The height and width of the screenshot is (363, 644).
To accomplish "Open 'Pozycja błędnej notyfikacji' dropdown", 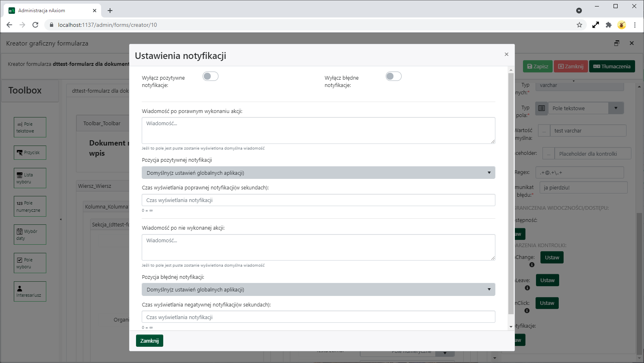I will pos(318,289).
